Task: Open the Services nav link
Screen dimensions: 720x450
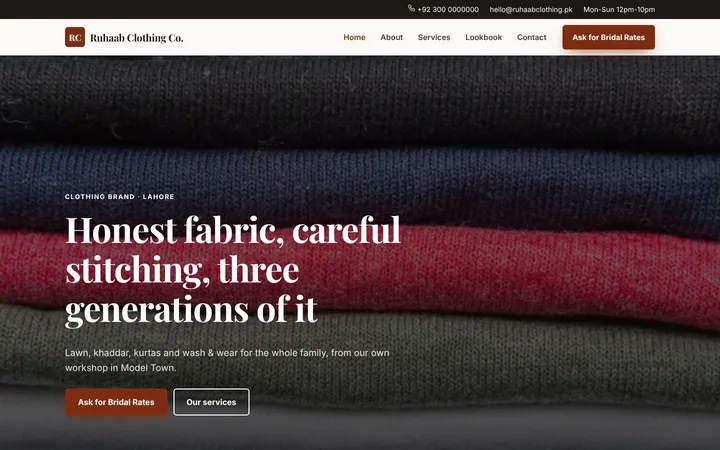Action: click(434, 37)
